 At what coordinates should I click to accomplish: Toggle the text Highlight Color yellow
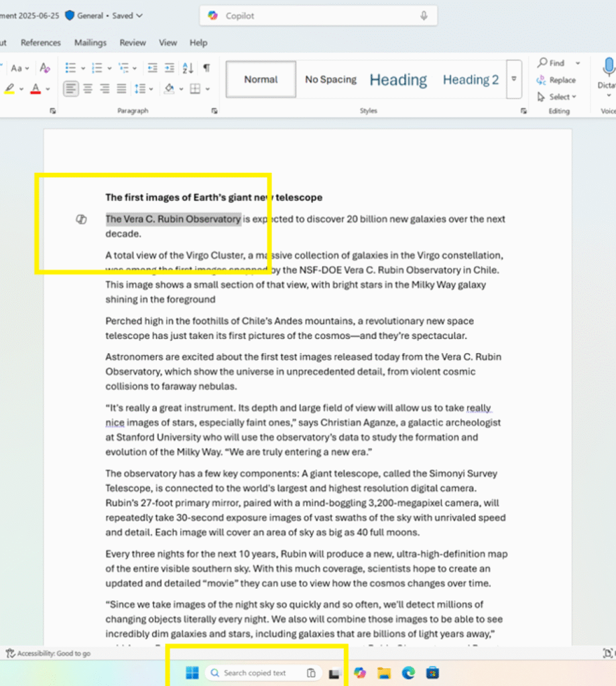coord(9,89)
